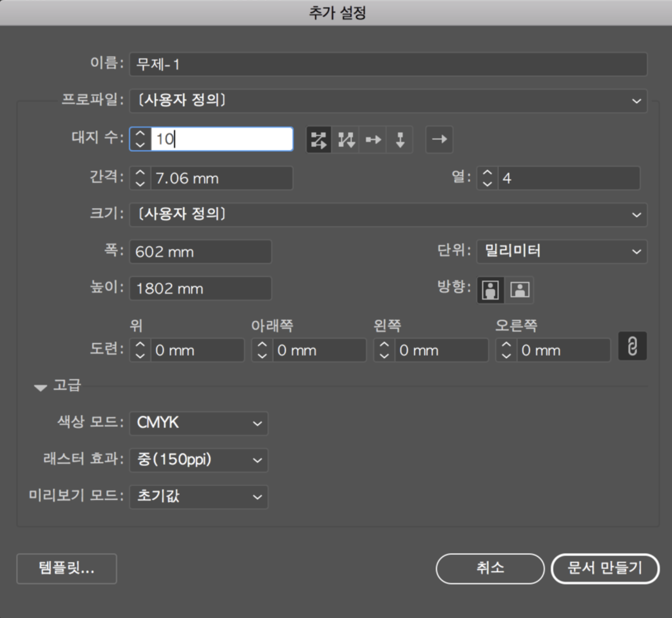Choose arrange by row artboard layout icon
The height and width of the screenshot is (618, 672).
tap(373, 140)
